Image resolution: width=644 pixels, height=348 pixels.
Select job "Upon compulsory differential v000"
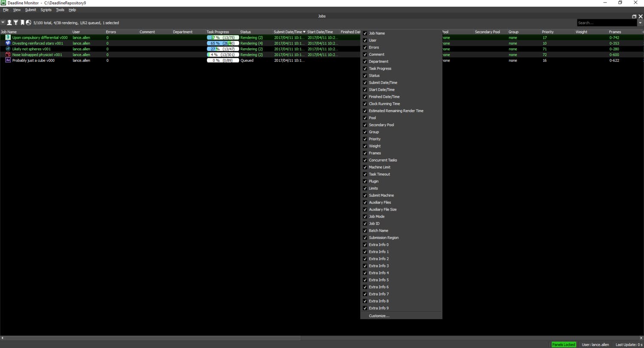click(x=40, y=37)
